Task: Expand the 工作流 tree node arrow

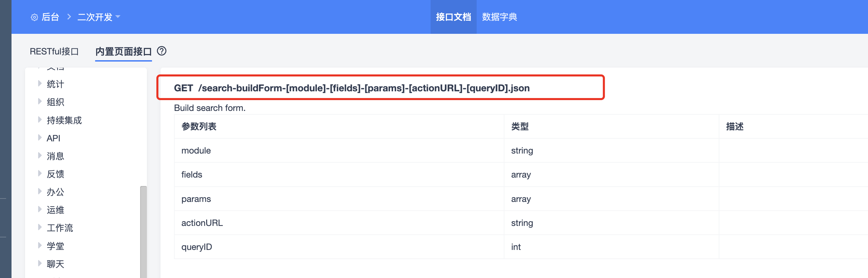Action: [x=40, y=227]
